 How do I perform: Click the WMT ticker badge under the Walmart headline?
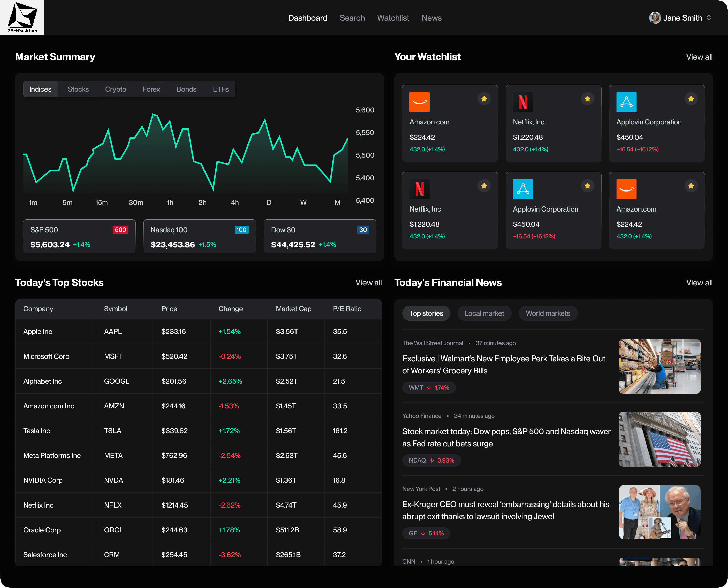click(x=429, y=387)
